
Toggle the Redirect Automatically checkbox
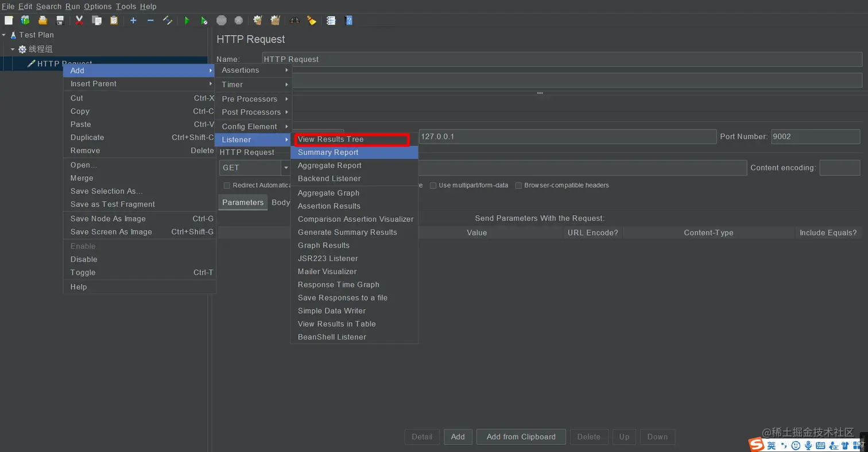click(x=227, y=185)
